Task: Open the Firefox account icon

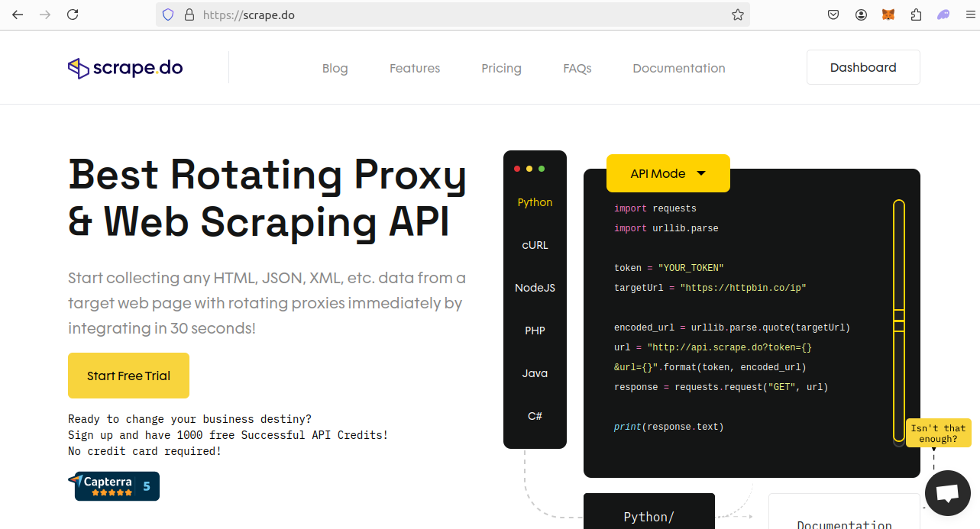Action: point(861,15)
